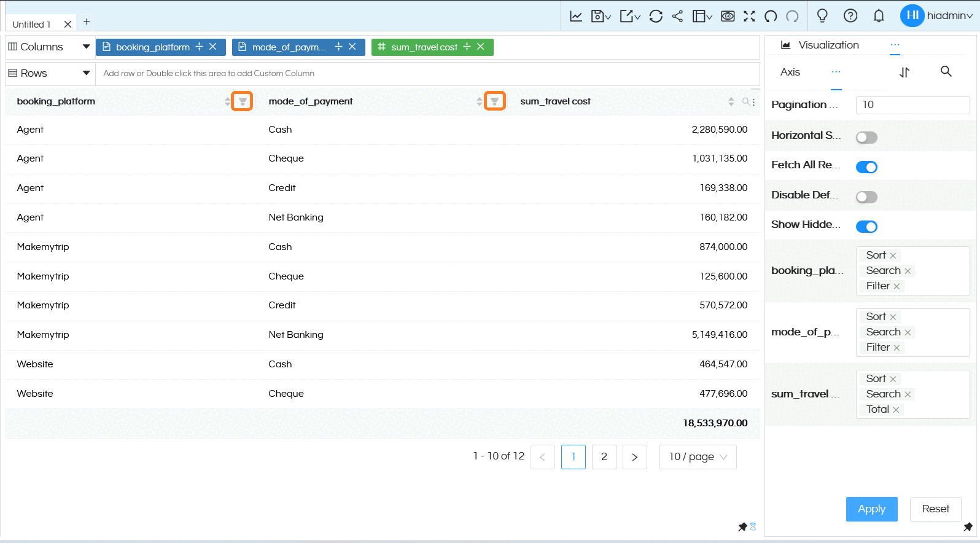
Task: Click the add custom column row area
Action: [427, 73]
